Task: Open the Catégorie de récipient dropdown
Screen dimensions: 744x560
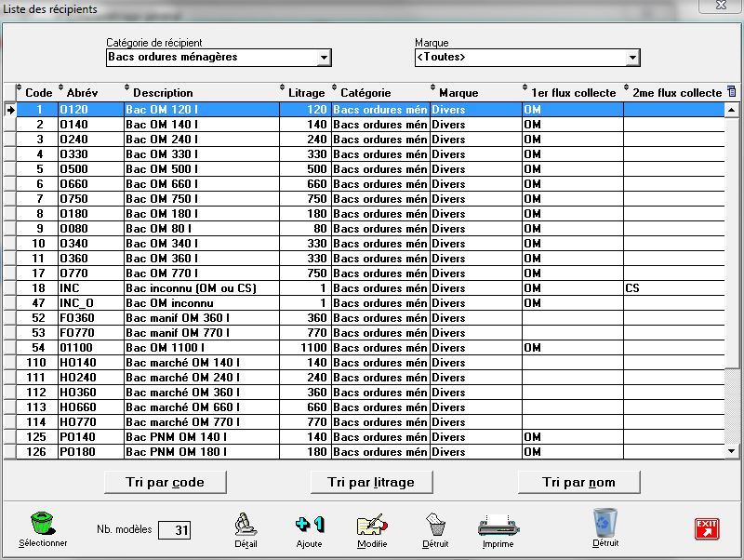Action: [x=324, y=58]
